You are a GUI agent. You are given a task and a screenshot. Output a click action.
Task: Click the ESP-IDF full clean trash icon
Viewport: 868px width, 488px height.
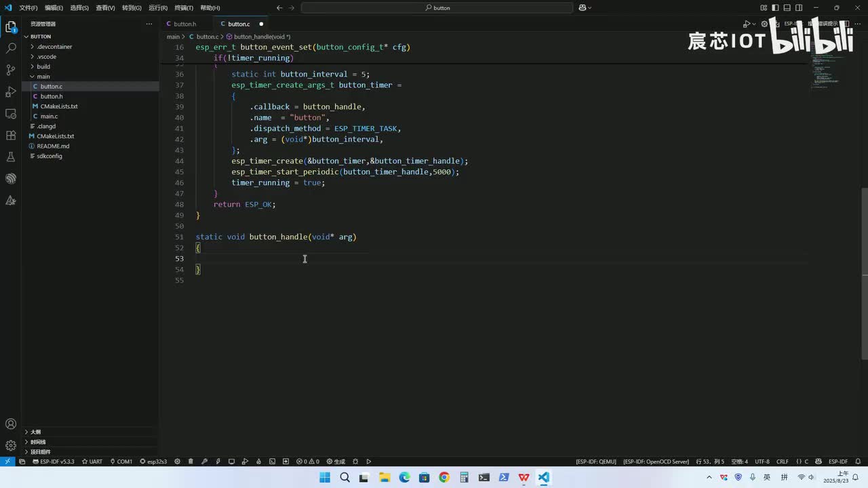(191, 462)
